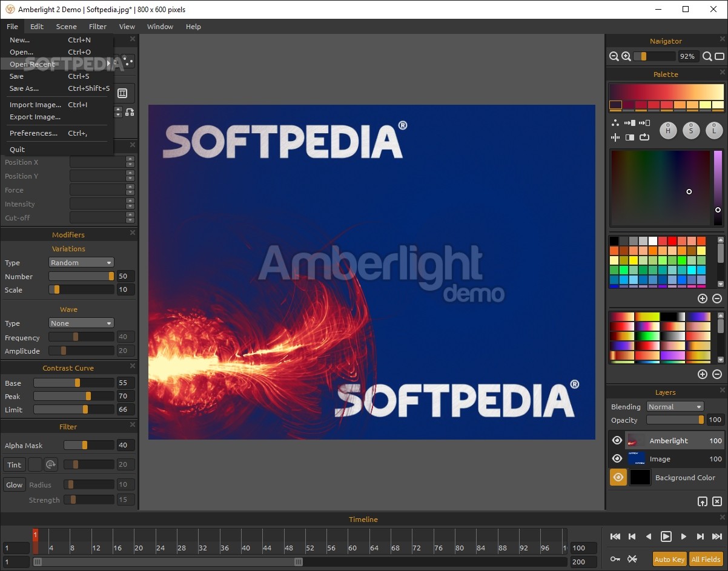
Task: Jump to the last frame in the timeline
Action: tap(717, 536)
